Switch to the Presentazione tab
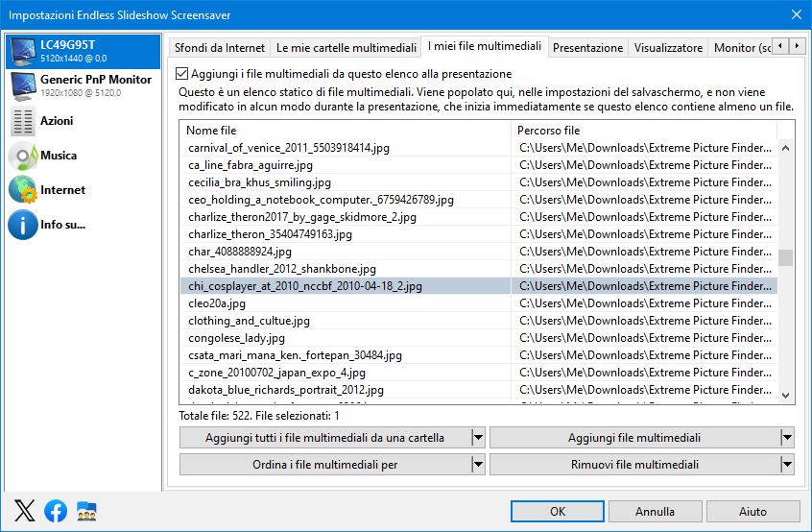This screenshot has width=812, height=532. tap(587, 48)
